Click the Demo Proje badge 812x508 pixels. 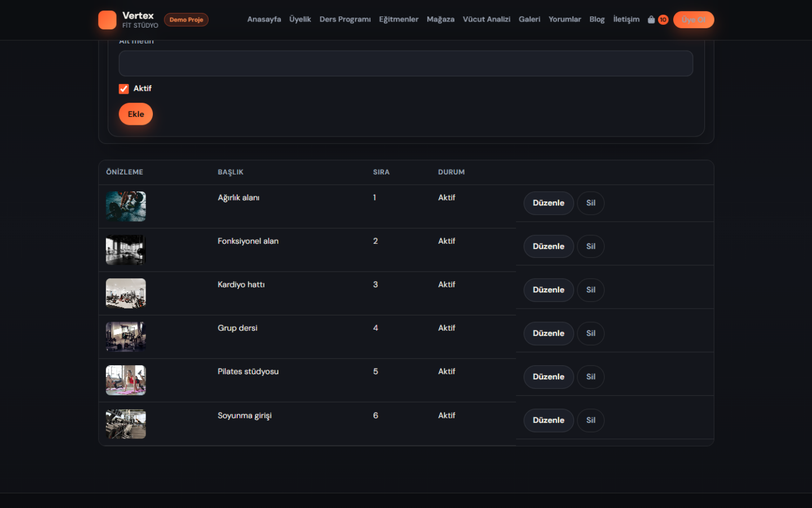click(x=186, y=20)
